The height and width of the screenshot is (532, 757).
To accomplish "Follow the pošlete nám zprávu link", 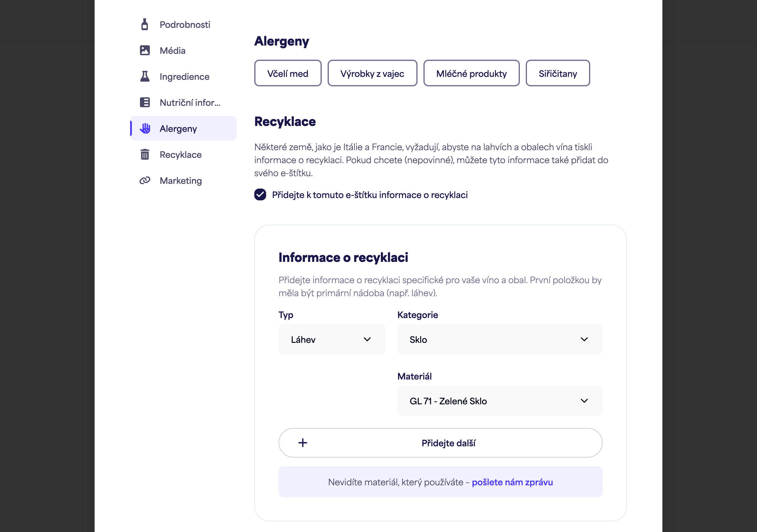I will [512, 482].
